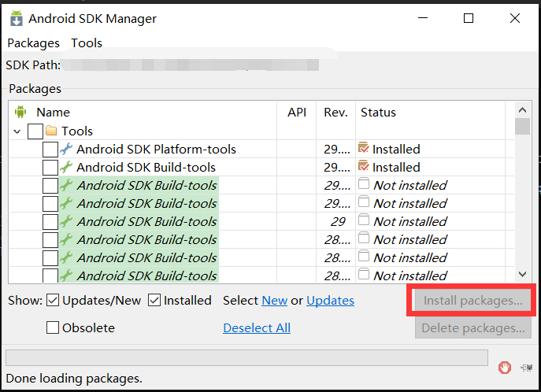Select the installed Android SDK Build-tools row name
The height and width of the screenshot is (392, 541).
coord(146,167)
